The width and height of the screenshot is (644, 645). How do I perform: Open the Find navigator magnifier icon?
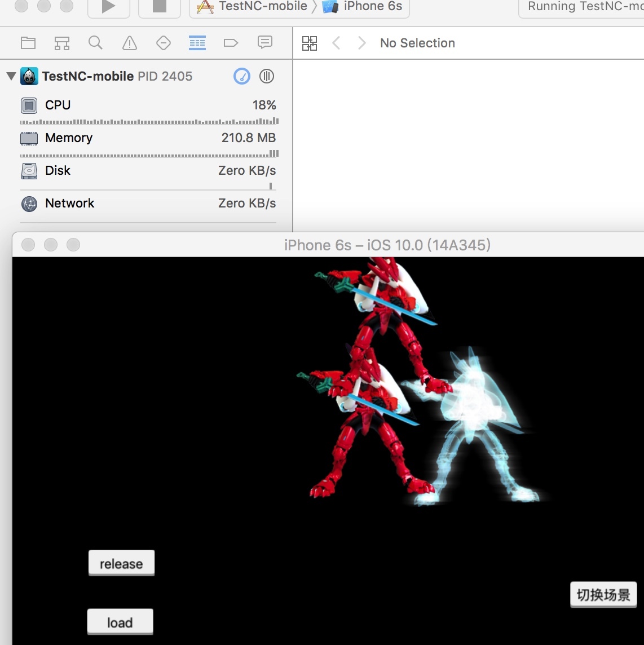pos(95,43)
